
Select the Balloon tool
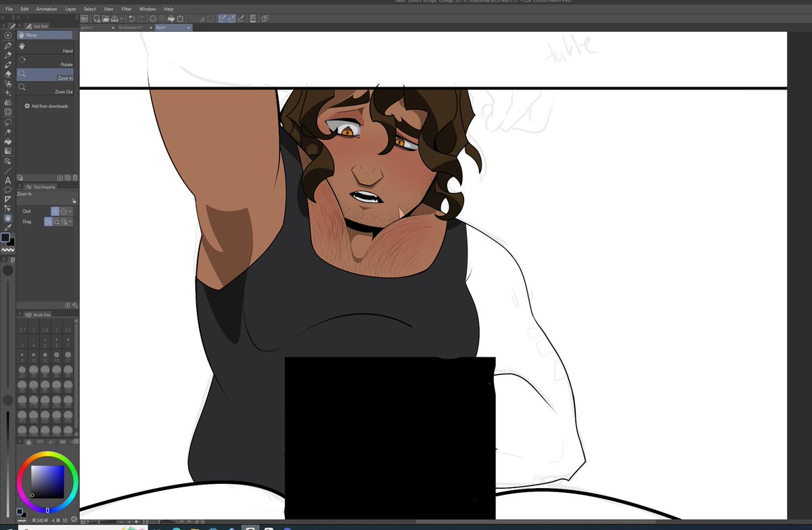[x=8, y=190]
